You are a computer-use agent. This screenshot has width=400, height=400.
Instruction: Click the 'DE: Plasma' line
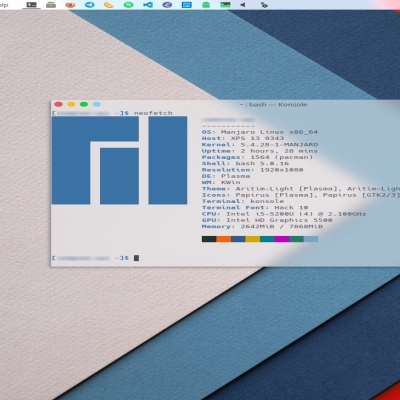pos(226,176)
